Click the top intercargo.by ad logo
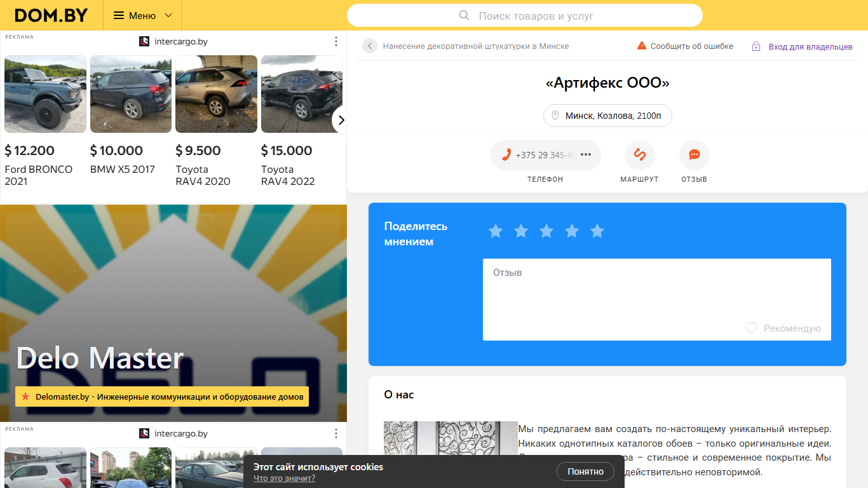This screenshot has height=488, width=868. point(144,41)
